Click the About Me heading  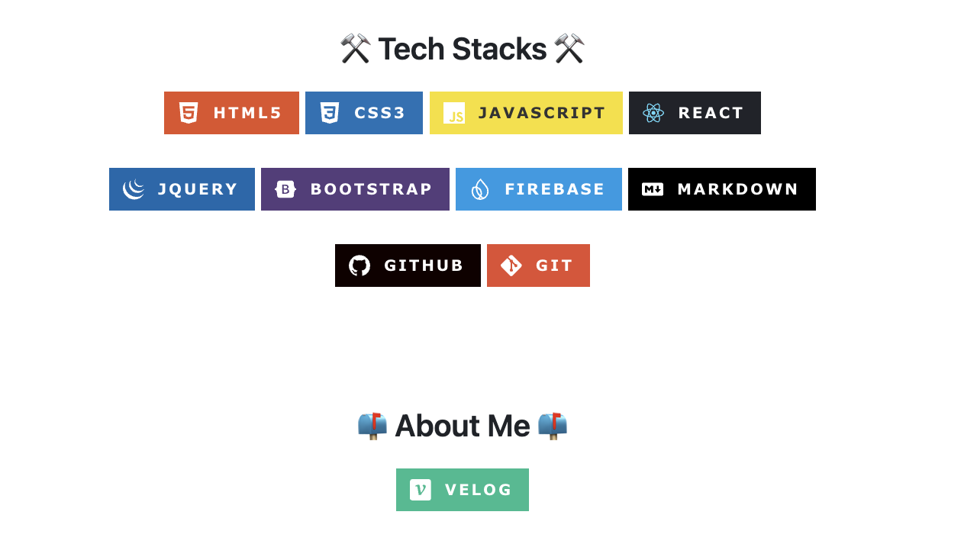pos(462,426)
